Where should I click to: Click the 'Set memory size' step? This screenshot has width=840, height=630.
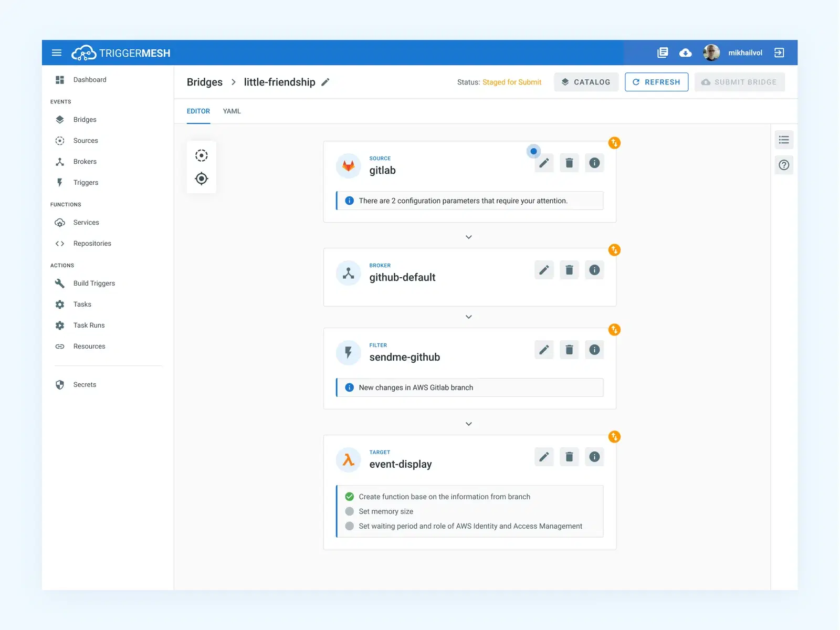point(386,511)
